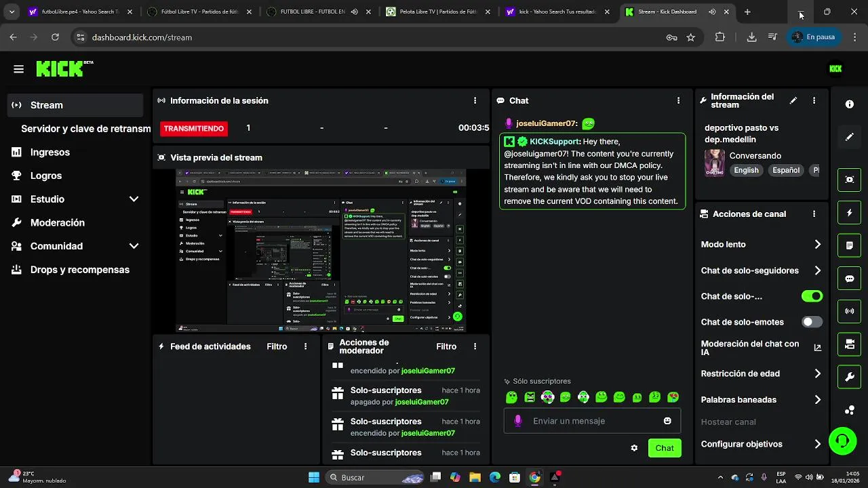Click the TRANSMITIENDO status badge
This screenshot has width=868, height=488.
(x=194, y=128)
